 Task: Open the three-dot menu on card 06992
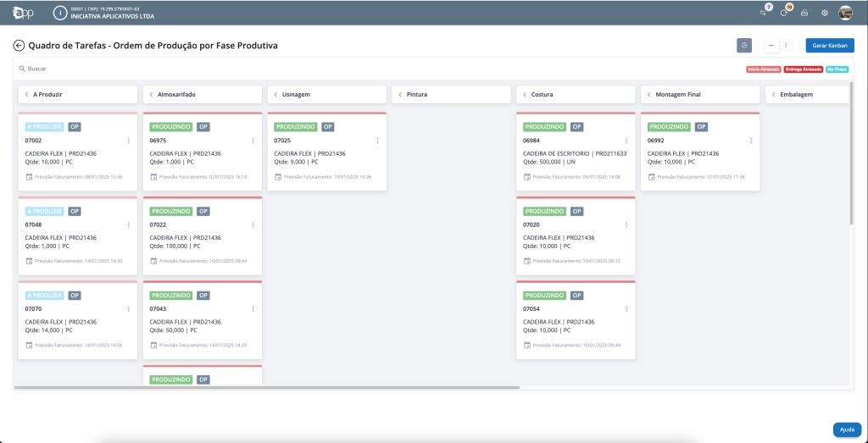751,141
